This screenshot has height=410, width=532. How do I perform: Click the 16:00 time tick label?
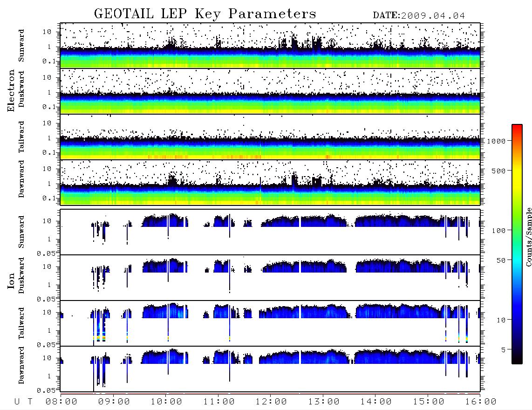pos(481,402)
